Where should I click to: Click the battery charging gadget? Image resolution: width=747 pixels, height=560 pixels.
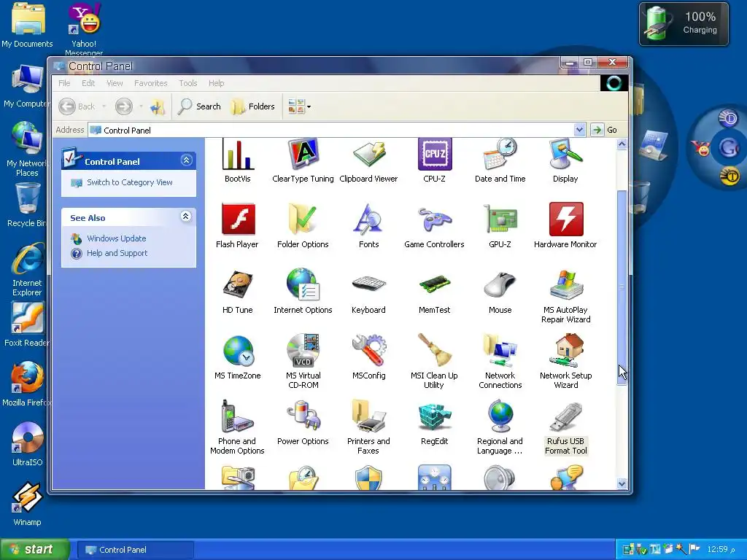click(683, 24)
